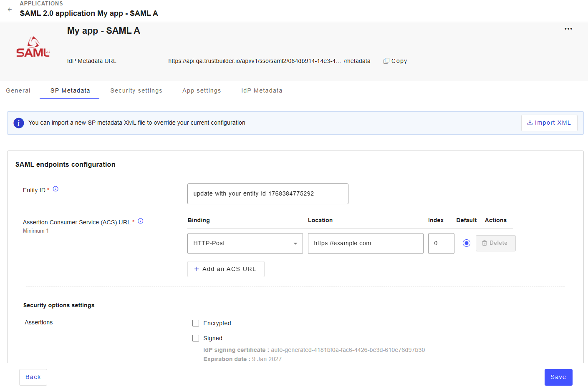
Task: Tick the Signed assertions checkbox
Action: 196,338
